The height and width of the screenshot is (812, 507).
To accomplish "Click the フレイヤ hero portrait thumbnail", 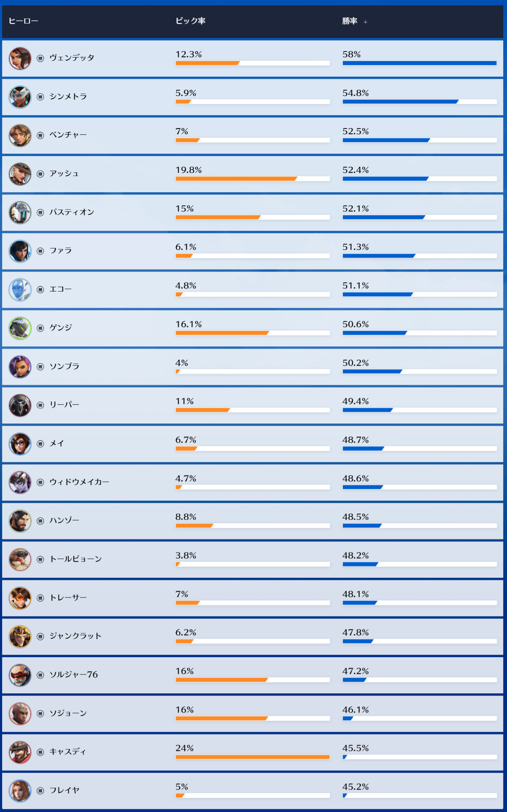I will click(20, 791).
